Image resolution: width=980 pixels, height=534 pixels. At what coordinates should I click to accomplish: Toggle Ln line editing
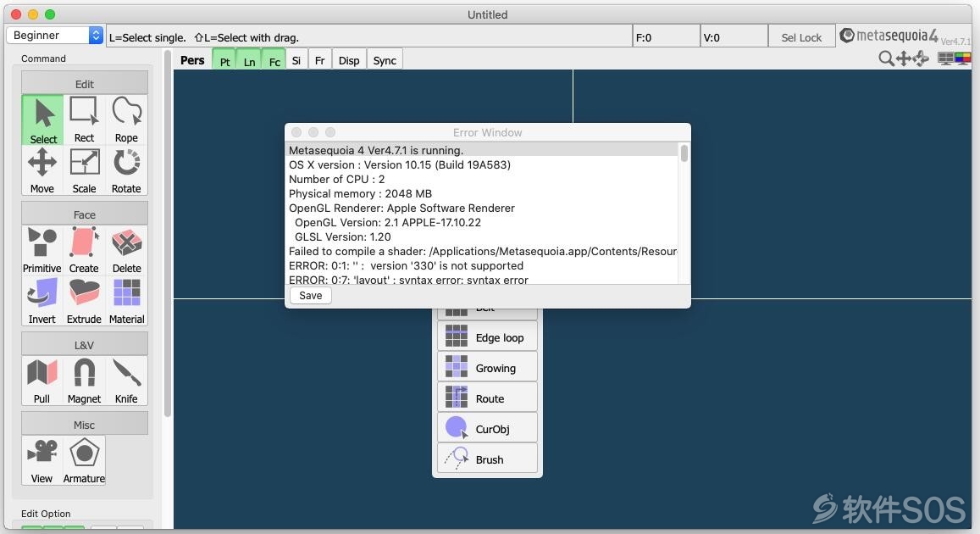[249, 60]
